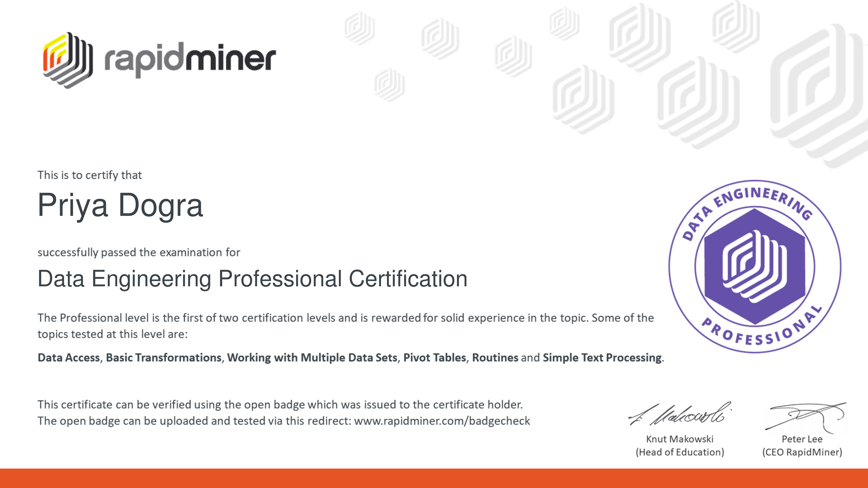Click the orange footer bar

pyautogui.click(x=434, y=478)
